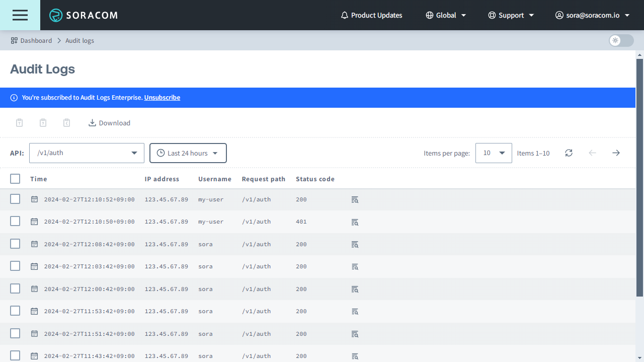Open the Support menu
This screenshot has height=362, width=644.
[511, 15]
